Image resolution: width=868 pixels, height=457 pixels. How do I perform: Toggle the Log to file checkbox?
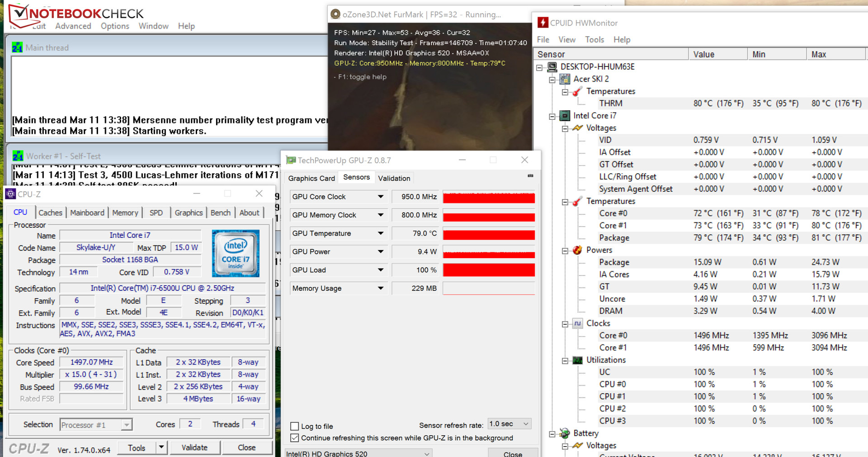(295, 426)
